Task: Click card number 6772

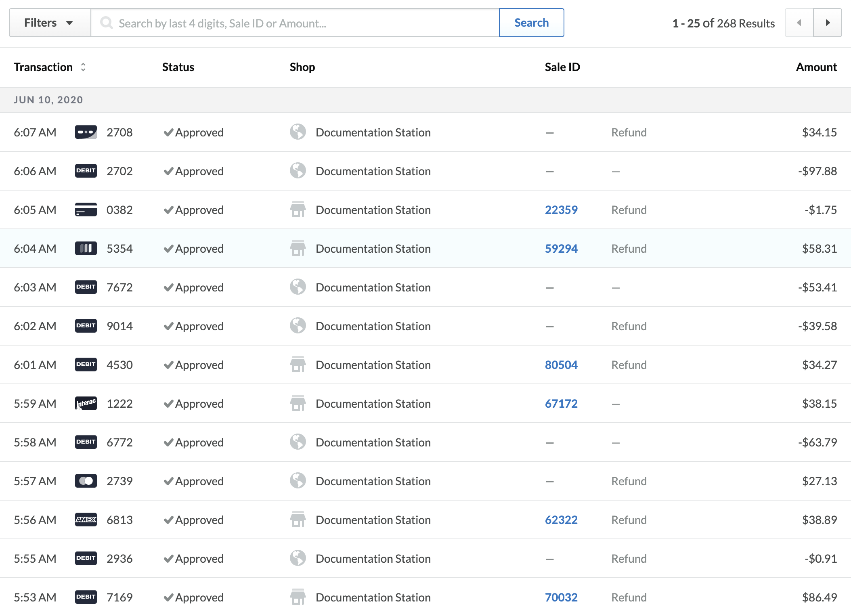Action: point(119,442)
